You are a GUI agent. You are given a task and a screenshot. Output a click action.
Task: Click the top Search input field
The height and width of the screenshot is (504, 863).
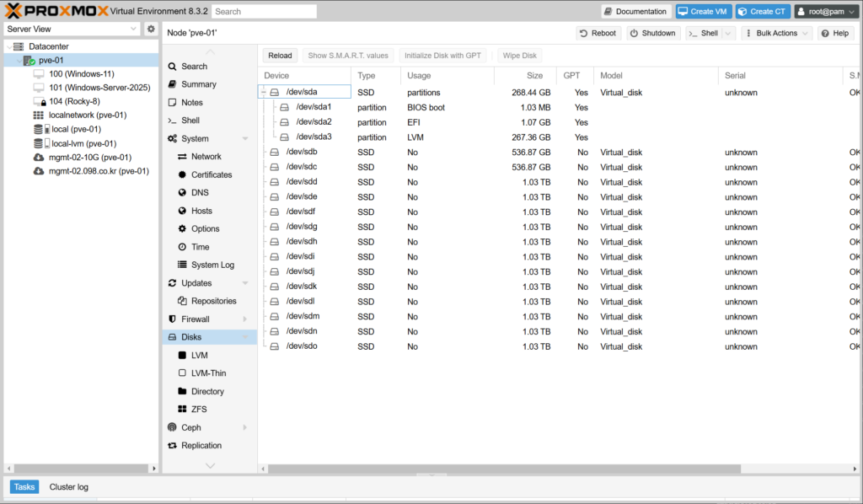click(264, 12)
